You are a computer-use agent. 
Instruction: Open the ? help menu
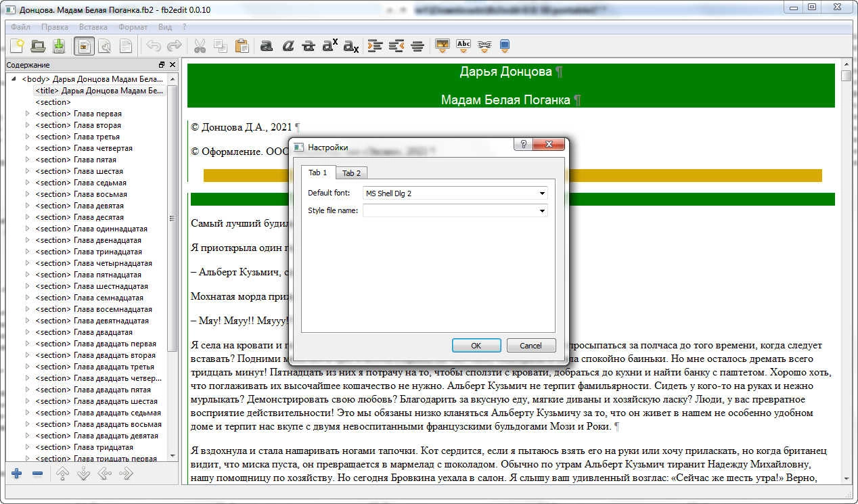[x=184, y=27]
